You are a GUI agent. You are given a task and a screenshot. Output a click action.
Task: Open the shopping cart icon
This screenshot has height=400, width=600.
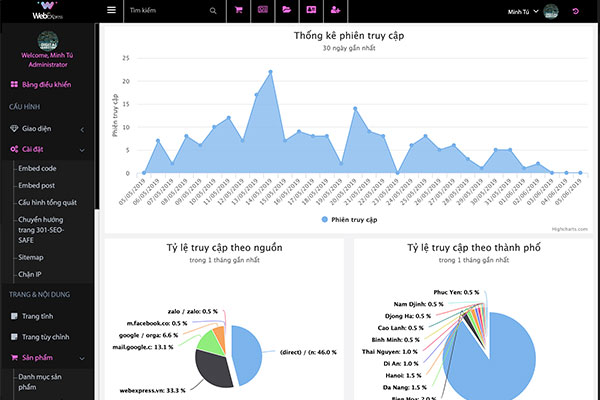pos(238,10)
